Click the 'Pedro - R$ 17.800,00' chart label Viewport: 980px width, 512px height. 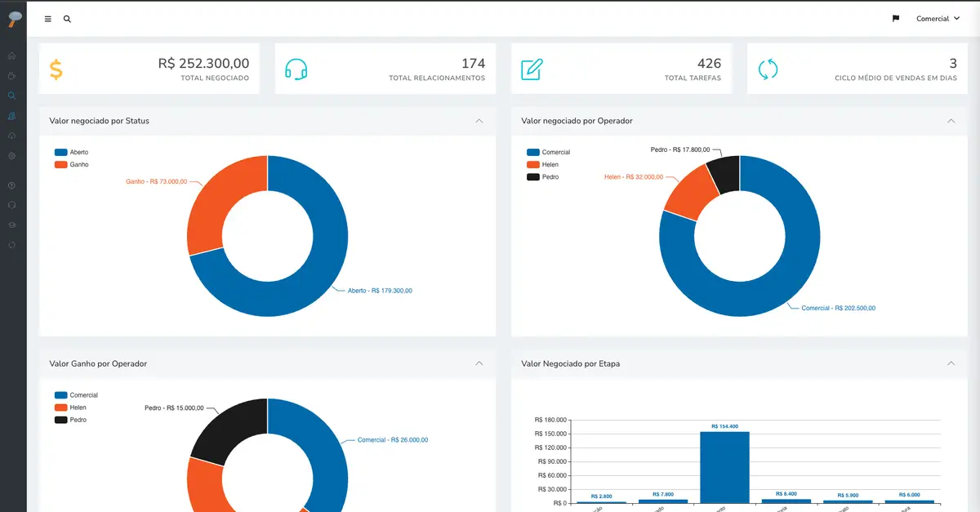[680, 149]
